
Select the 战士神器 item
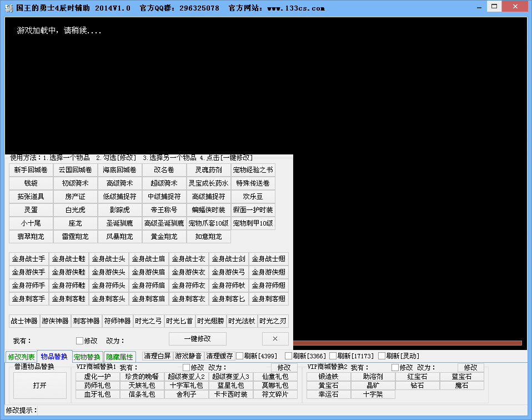point(24,321)
